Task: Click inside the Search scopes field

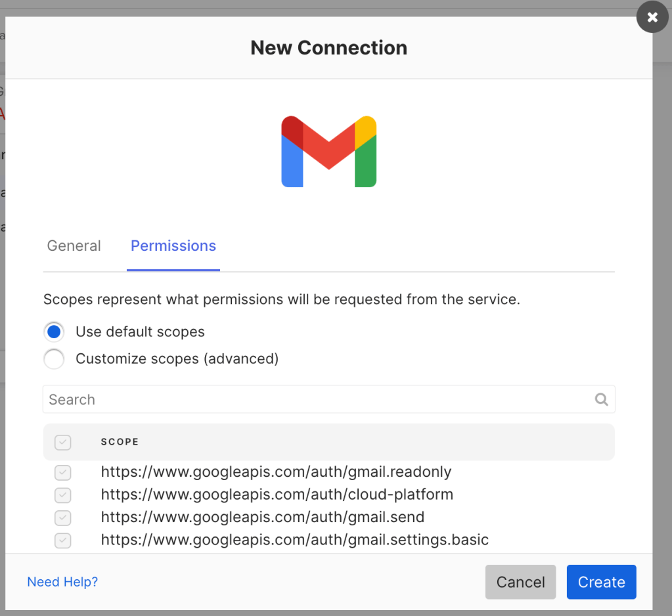Action: 263,399
